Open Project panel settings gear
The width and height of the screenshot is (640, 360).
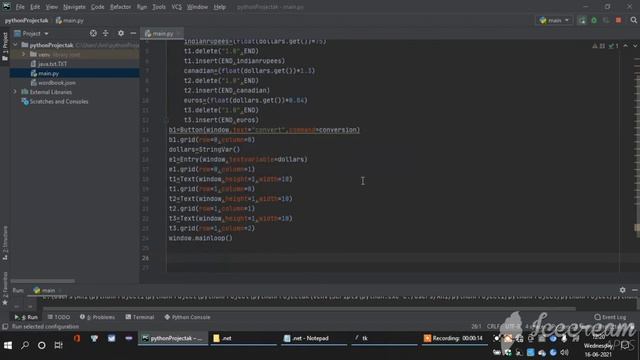[121, 33]
